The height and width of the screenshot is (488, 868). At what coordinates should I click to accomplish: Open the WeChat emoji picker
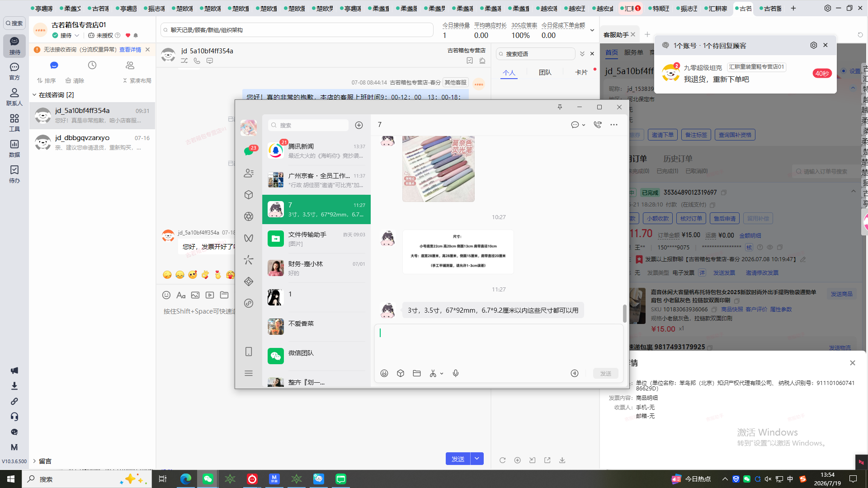pos(384,373)
